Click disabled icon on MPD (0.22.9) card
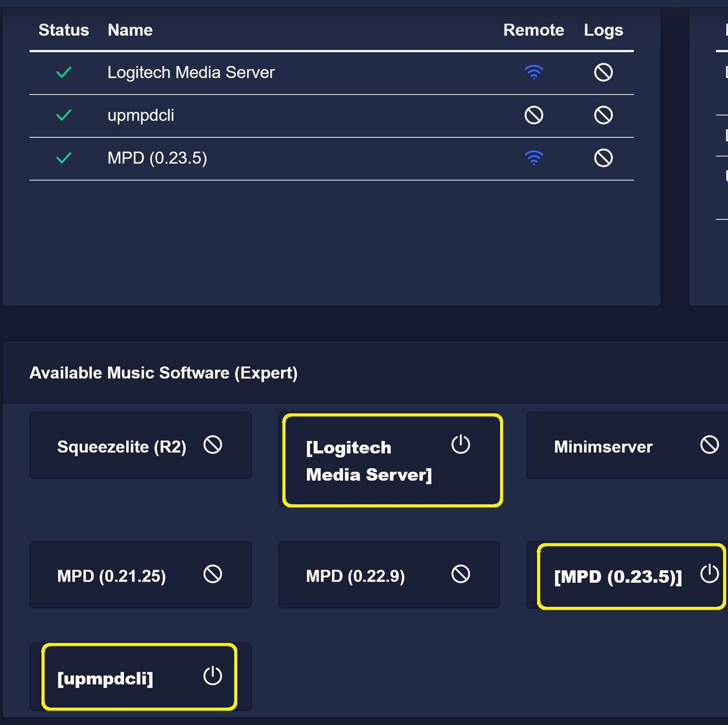This screenshot has height=725, width=728. 461,574
